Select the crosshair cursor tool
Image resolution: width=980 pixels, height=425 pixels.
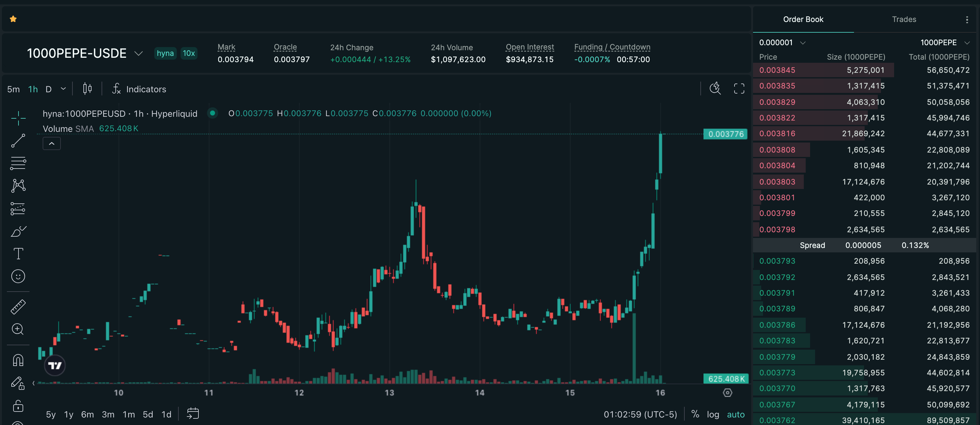point(18,118)
